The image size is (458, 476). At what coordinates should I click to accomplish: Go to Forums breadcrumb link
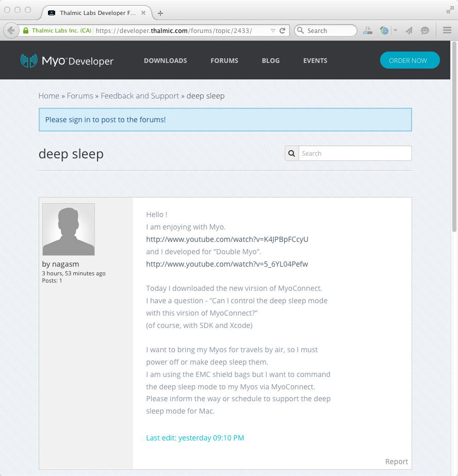coord(80,96)
